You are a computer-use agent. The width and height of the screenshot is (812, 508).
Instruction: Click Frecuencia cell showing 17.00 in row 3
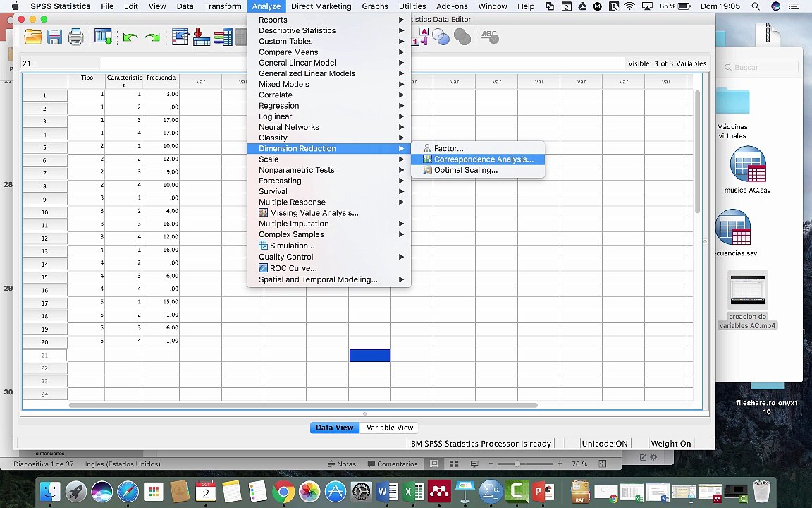(161, 120)
